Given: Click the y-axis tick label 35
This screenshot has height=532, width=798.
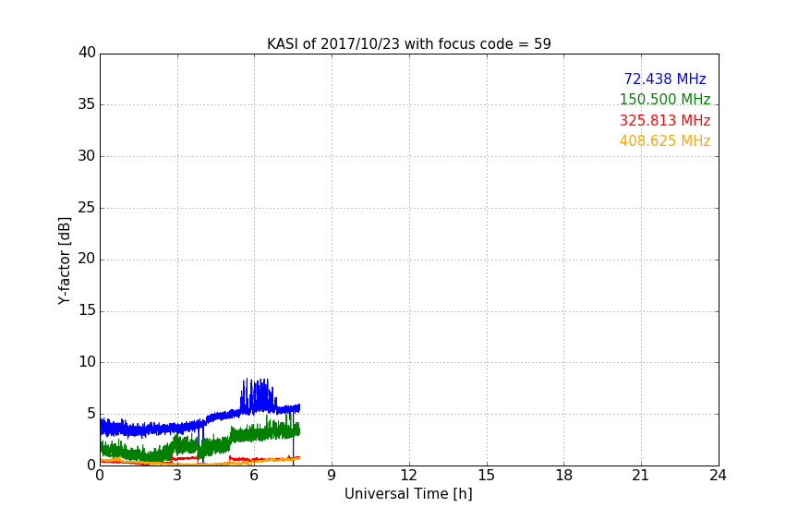Looking at the screenshot, I should 87,104.
